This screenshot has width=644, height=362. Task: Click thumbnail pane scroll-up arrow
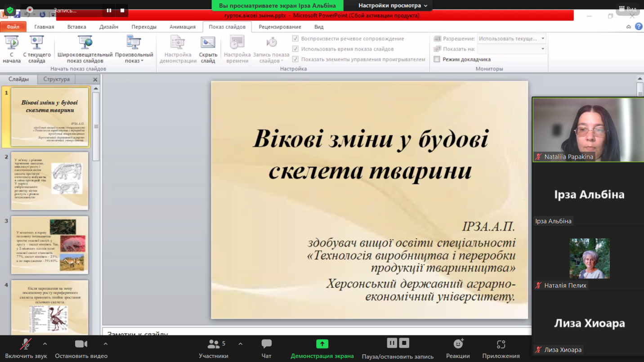coord(96,89)
